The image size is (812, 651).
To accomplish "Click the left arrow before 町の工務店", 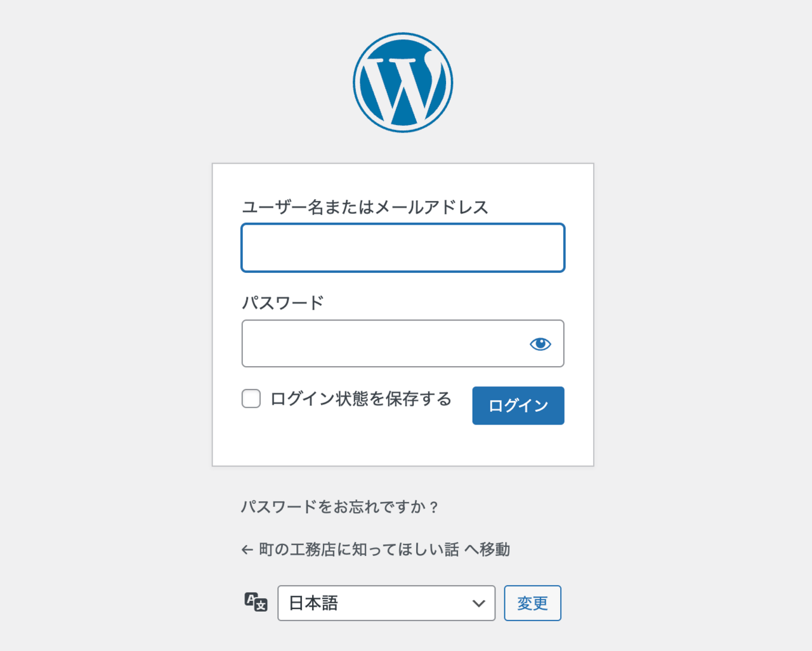I will [x=247, y=550].
